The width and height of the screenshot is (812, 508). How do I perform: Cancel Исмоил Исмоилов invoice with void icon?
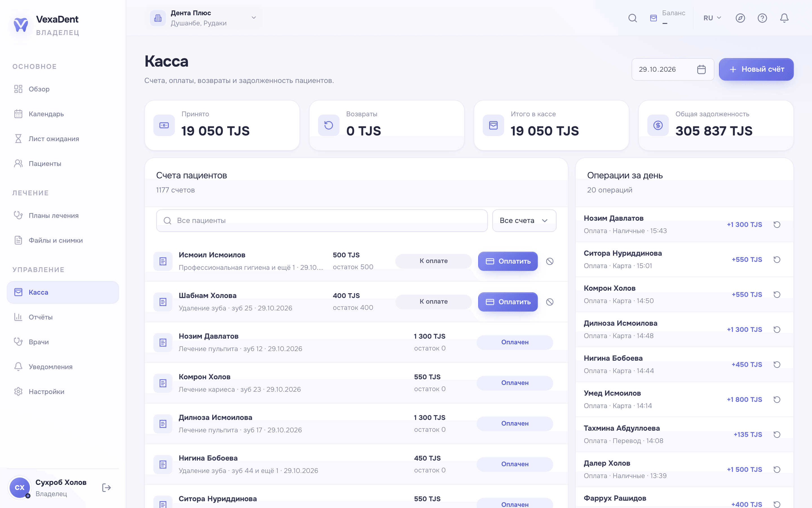pyautogui.click(x=550, y=261)
